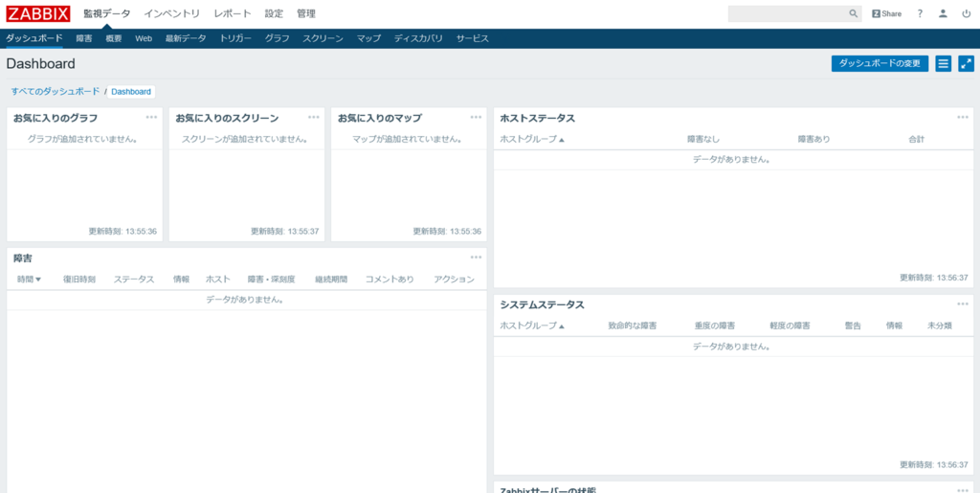Open the Share link icon
The height and width of the screenshot is (493, 980).
click(886, 14)
